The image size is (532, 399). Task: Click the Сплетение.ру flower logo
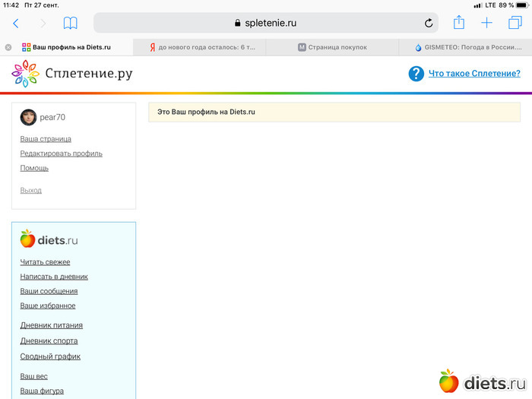[x=25, y=74]
